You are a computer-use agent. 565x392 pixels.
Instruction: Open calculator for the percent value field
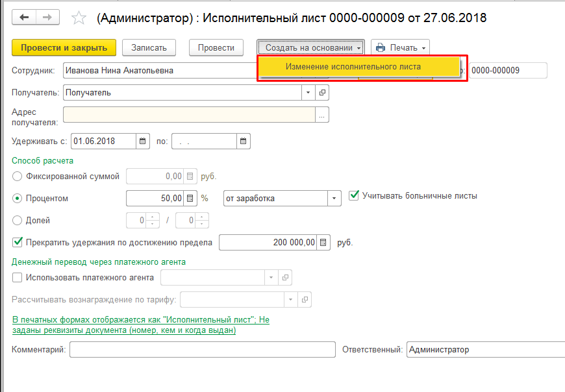point(191,198)
